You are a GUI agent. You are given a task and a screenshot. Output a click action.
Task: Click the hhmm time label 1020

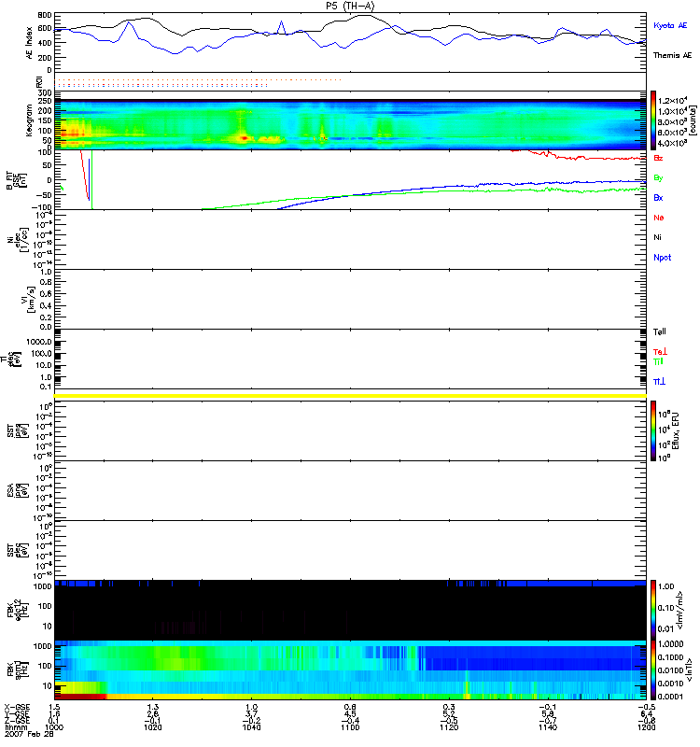click(152, 727)
